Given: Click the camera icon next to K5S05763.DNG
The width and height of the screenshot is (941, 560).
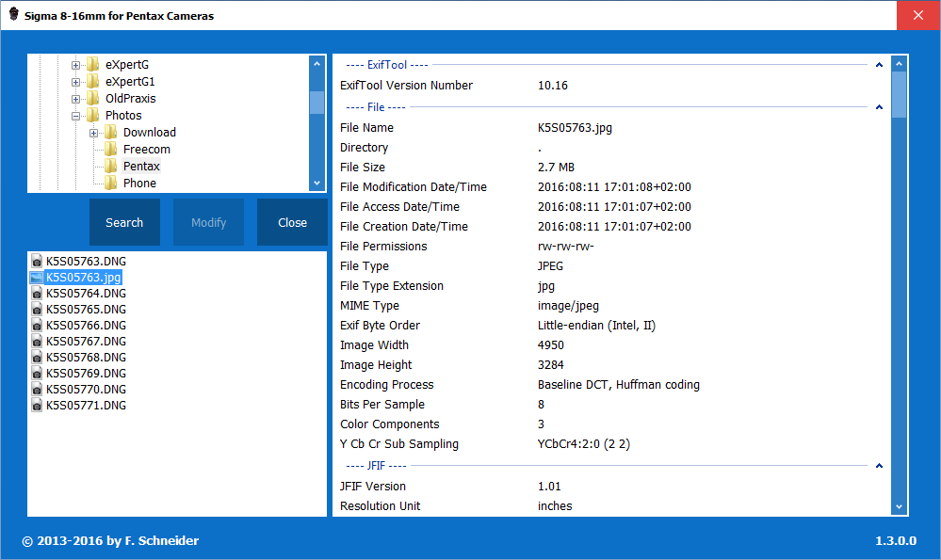Looking at the screenshot, I should [x=37, y=262].
